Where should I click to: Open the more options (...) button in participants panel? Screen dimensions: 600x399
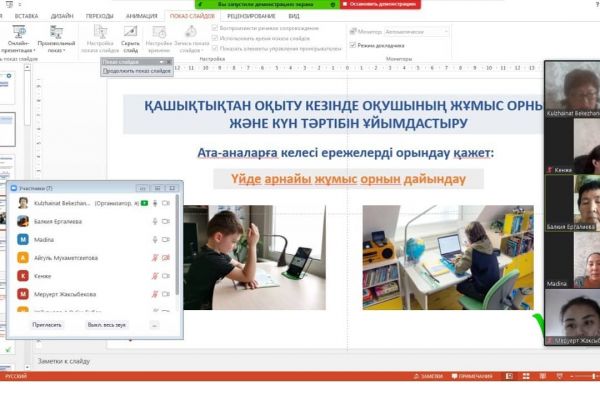pos(154,325)
